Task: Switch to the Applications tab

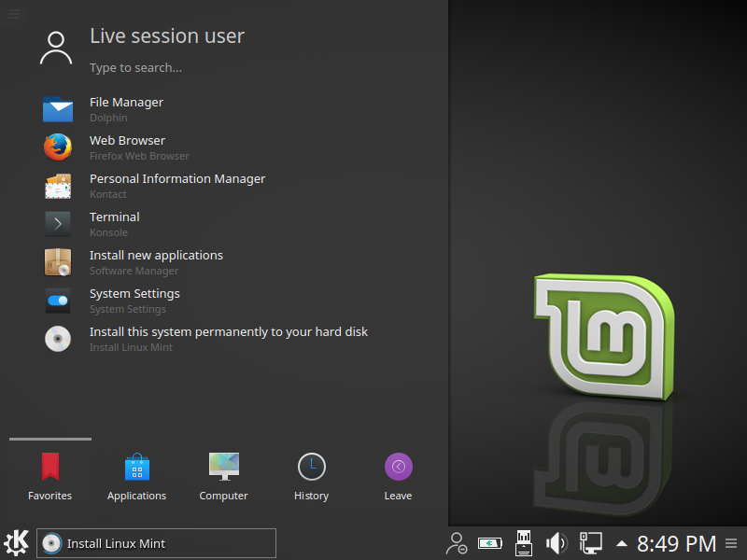Action: (136, 476)
